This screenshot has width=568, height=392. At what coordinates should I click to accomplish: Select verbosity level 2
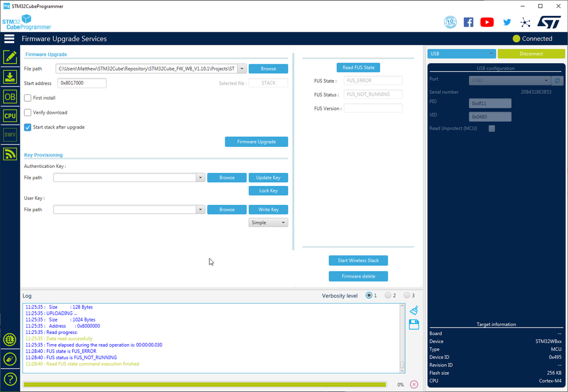point(388,295)
